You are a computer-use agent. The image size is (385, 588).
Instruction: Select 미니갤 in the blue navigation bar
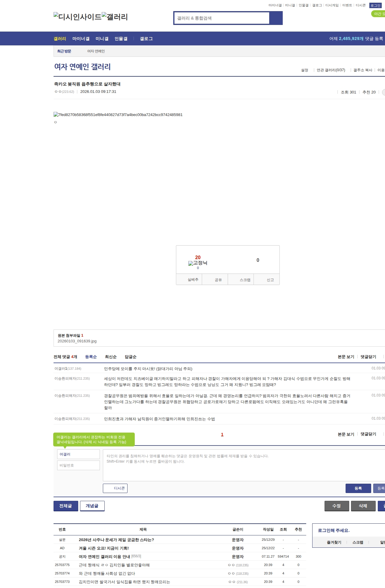pyautogui.click(x=102, y=38)
